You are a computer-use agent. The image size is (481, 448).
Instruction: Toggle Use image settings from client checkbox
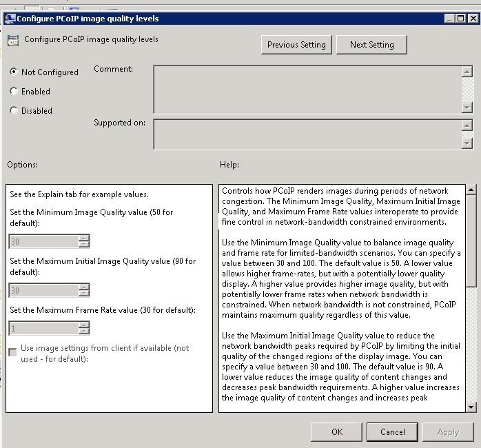click(12, 352)
